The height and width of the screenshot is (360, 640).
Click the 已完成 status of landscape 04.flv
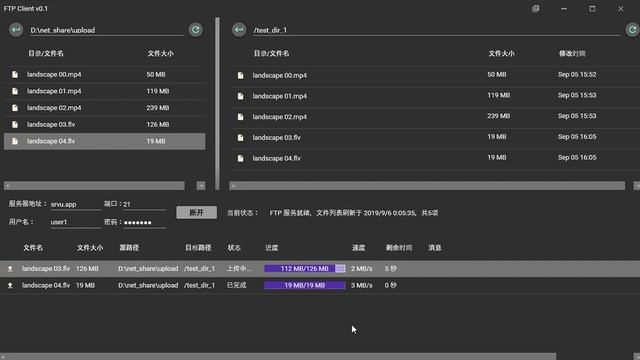tap(237, 285)
